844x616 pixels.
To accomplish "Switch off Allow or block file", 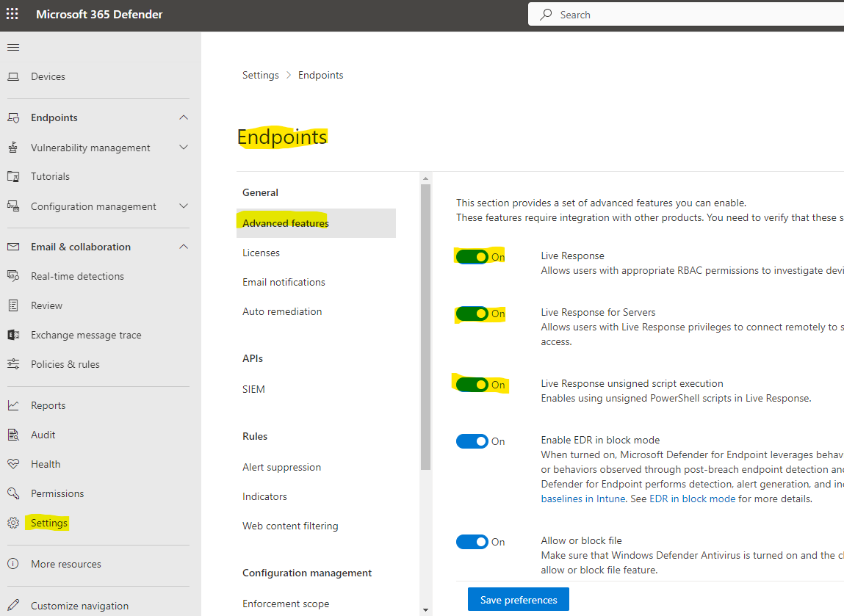I will [x=472, y=542].
